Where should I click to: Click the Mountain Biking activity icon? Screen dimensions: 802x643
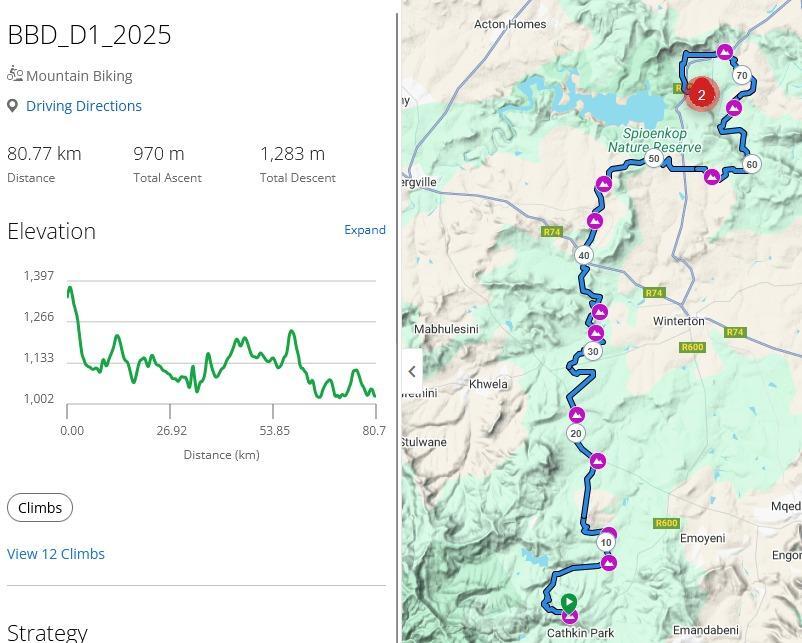(x=14, y=74)
